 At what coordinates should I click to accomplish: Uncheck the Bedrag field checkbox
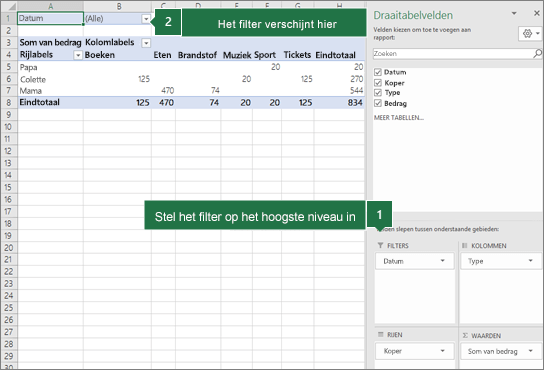[x=378, y=103]
